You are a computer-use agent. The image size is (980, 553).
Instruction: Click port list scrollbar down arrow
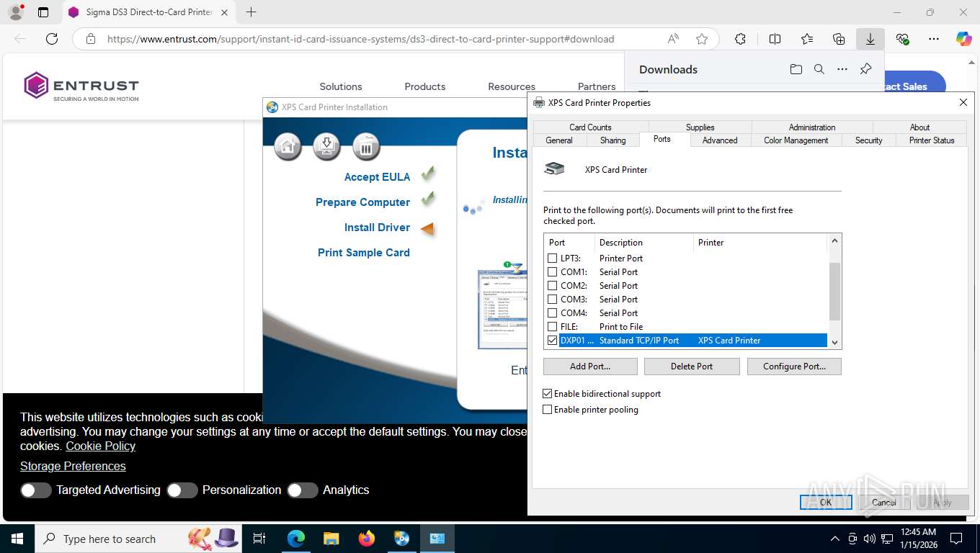(x=835, y=343)
